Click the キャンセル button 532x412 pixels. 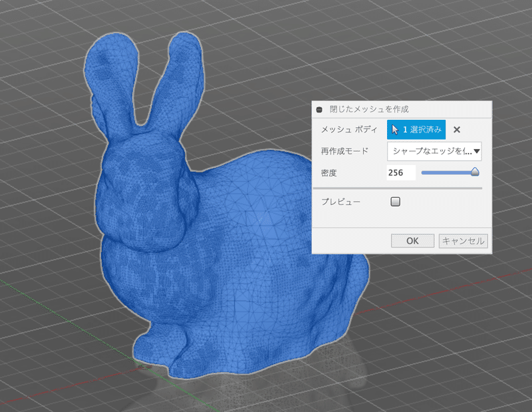pos(463,241)
